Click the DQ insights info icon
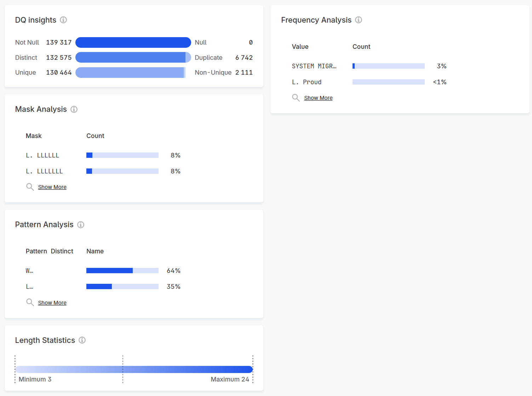The width and height of the screenshot is (532, 396). [x=64, y=20]
